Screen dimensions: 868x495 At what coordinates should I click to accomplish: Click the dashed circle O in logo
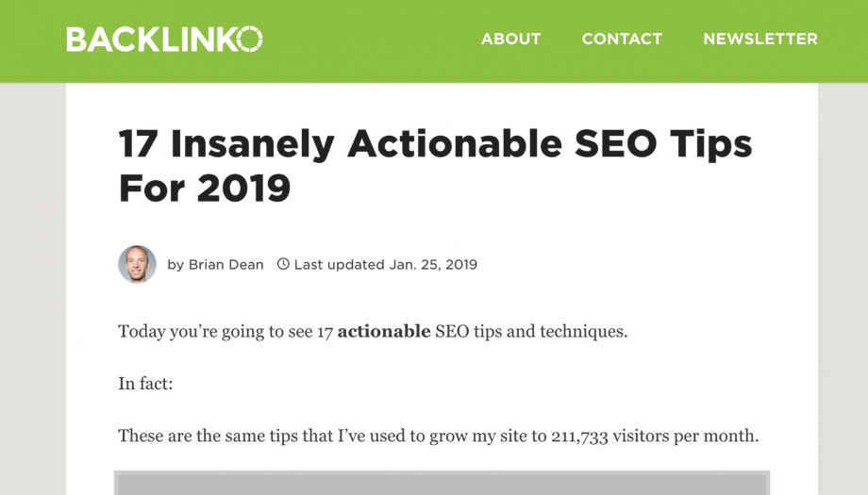click(x=250, y=39)
